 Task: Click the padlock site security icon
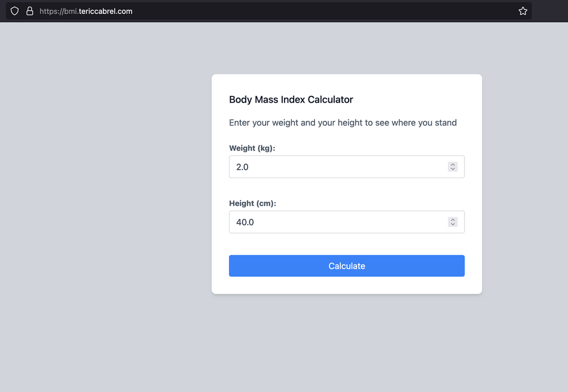[30, 11]
